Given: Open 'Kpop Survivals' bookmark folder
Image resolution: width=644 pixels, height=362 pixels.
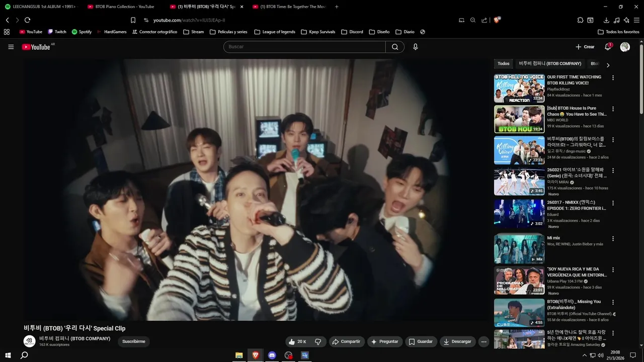Looking at the screenshot, I should 318,32.
